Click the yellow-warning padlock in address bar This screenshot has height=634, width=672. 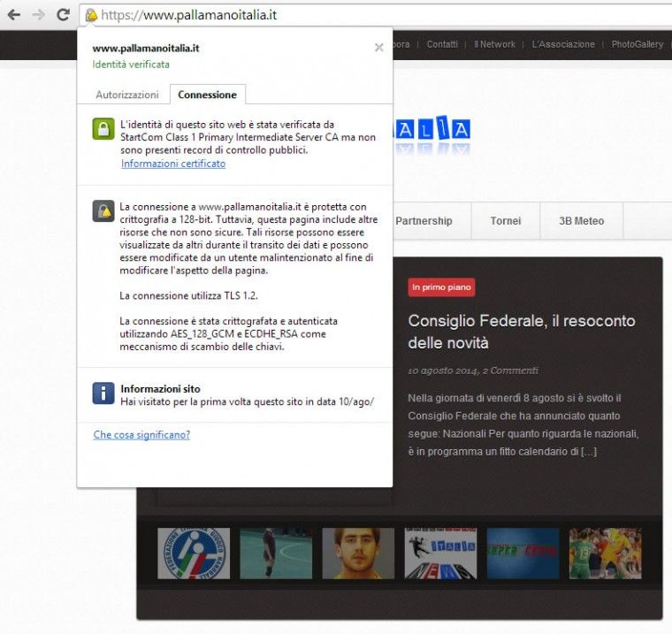pos(91,15)
